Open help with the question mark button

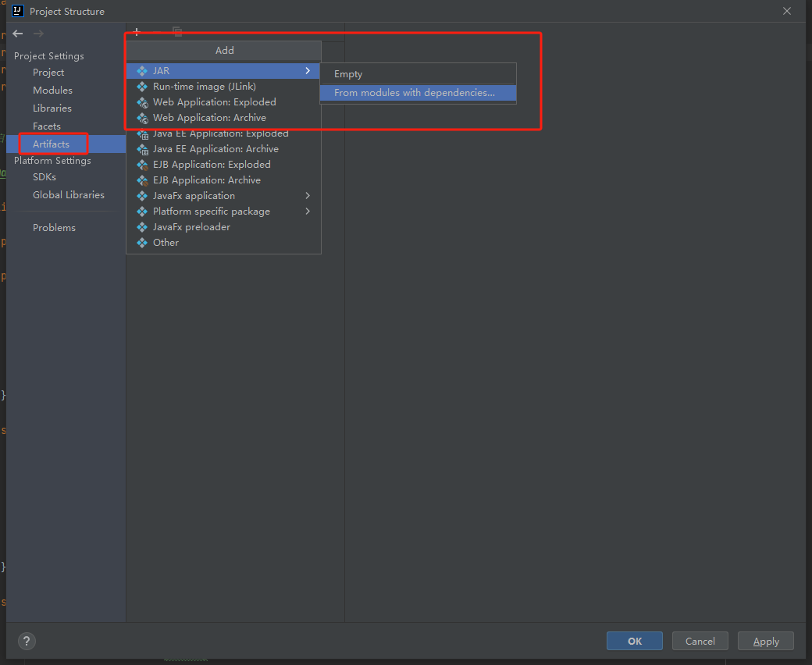tap(27, 642)
